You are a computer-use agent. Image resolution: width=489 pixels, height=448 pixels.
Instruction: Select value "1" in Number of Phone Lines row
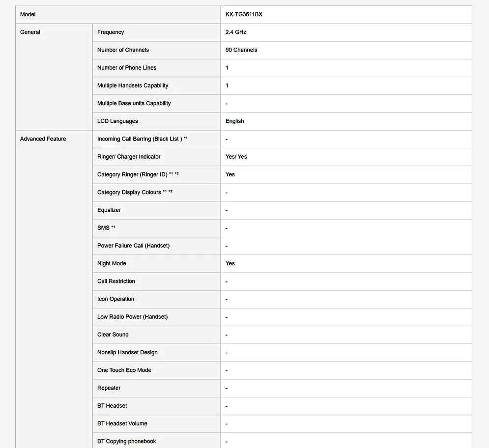(227, 68)
